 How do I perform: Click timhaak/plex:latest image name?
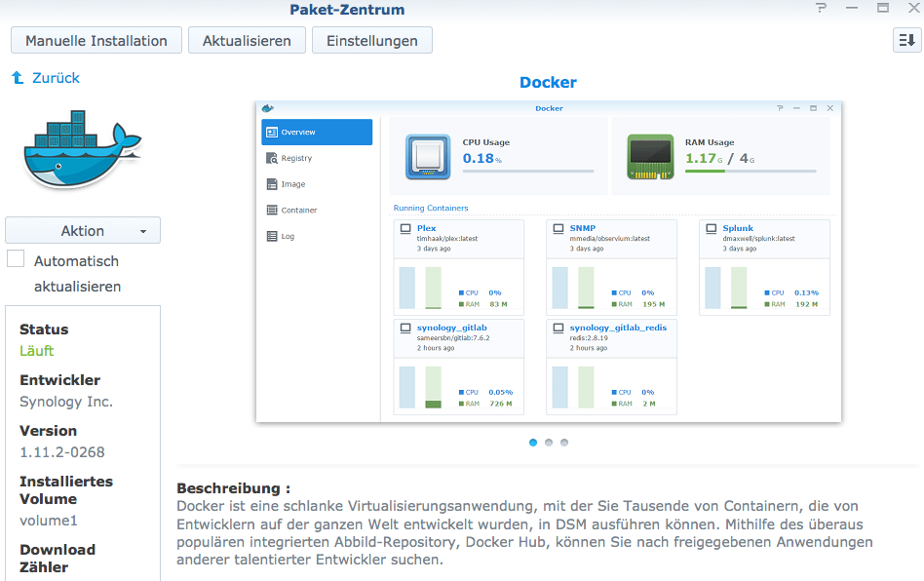[x=447, y=239]
